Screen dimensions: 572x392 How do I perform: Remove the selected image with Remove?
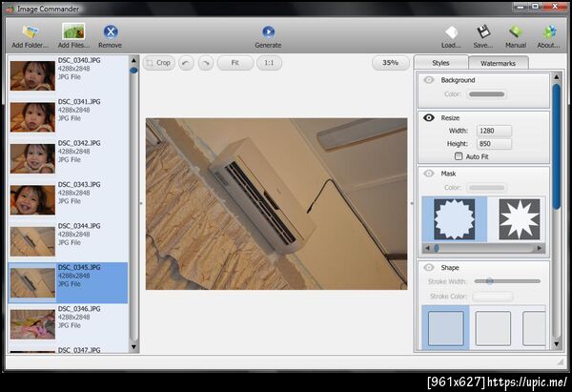pos(111,36)
